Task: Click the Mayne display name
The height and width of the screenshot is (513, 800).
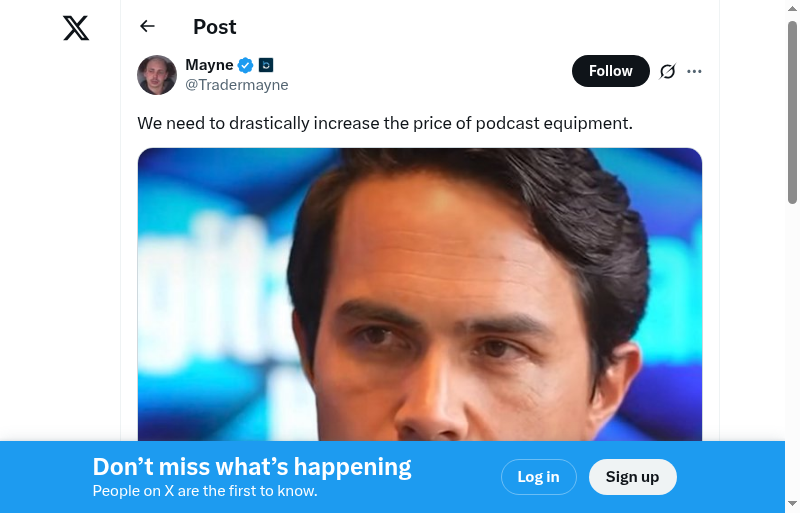Action: click(x=209, y=65)
